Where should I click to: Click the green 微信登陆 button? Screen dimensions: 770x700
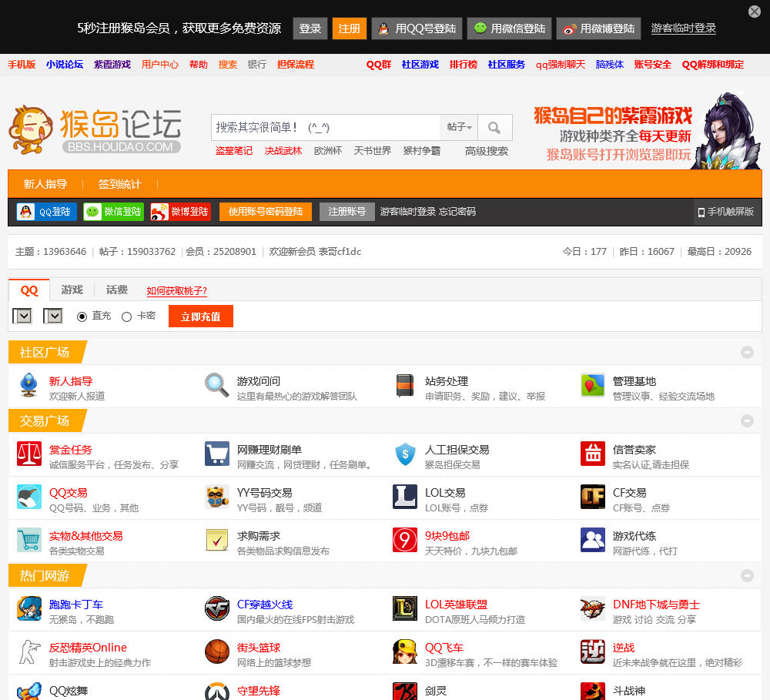(x=113, y=212)
